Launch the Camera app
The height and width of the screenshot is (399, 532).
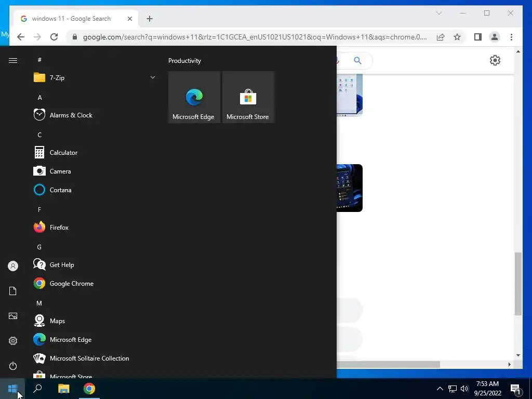95,171
